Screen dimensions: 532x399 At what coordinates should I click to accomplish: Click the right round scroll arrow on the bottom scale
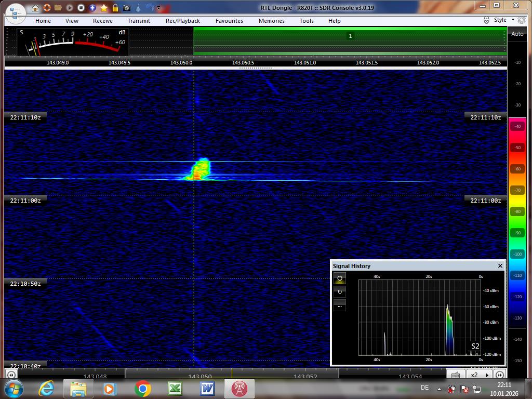point(500,375)
